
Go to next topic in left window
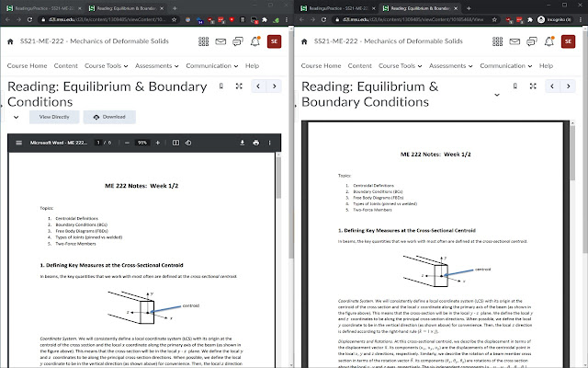click(275, 86)
